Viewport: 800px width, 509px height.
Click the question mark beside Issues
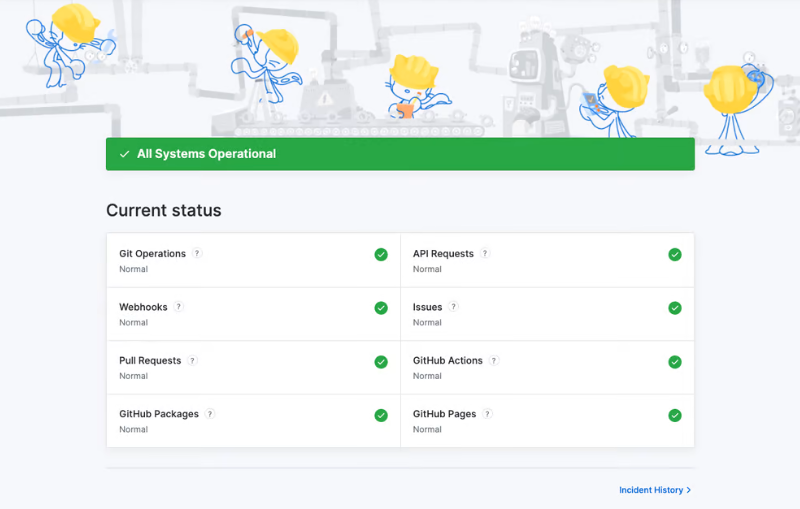pos(453,307)
